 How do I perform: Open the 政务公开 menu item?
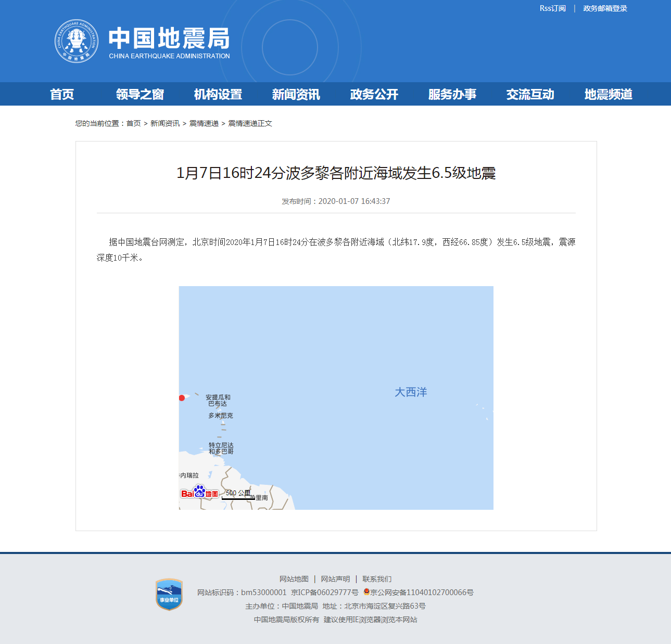point(374,94)
